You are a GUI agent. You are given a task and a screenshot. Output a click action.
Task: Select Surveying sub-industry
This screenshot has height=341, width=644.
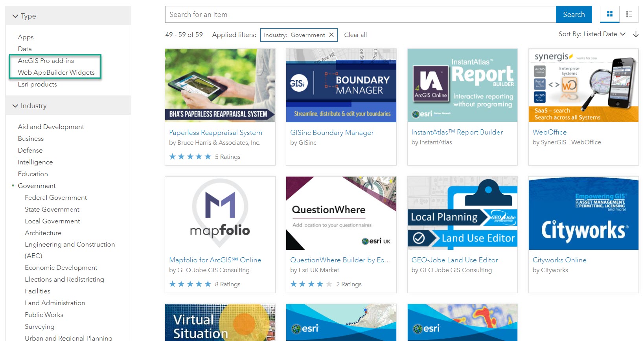pyautogui.click(x=39, y=326)
